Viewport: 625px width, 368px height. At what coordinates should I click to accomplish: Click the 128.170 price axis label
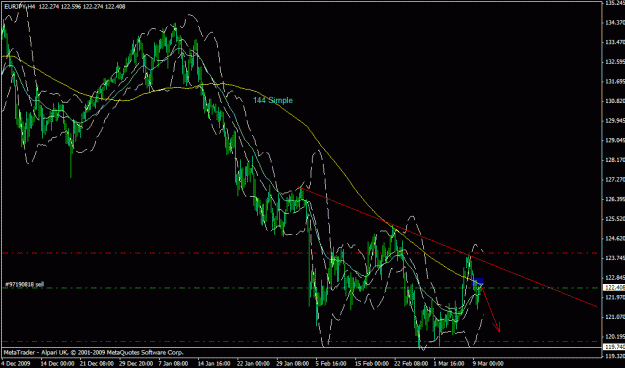614,160
